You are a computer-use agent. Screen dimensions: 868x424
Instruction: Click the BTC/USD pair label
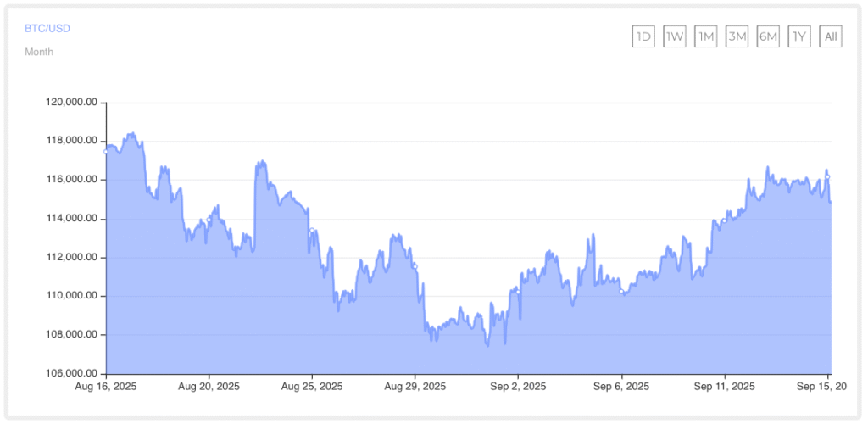click(x=47, y=28)
